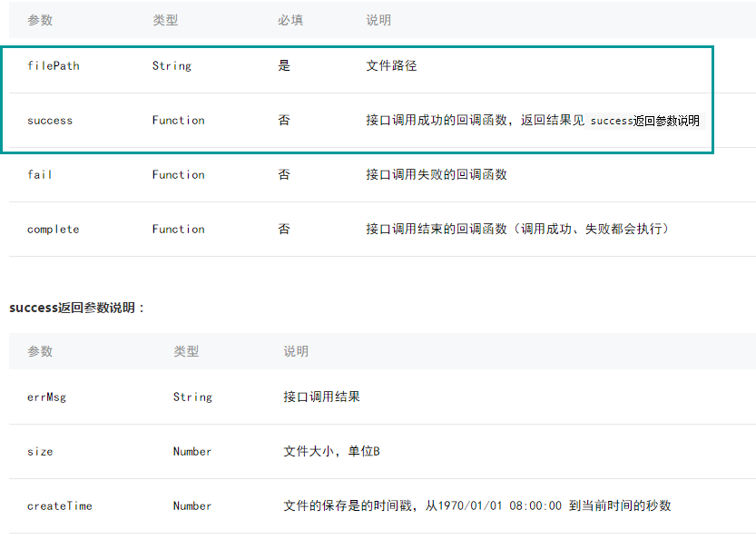Select the 'filePath' parameter cell

pyautogui.click(x=53, y=65)
